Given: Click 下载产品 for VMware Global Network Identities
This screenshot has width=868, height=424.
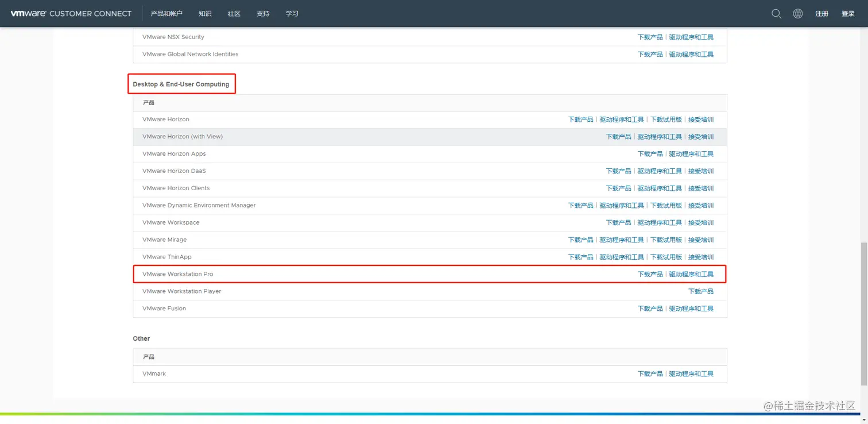Looking at the screenshot, I should 650,54.
